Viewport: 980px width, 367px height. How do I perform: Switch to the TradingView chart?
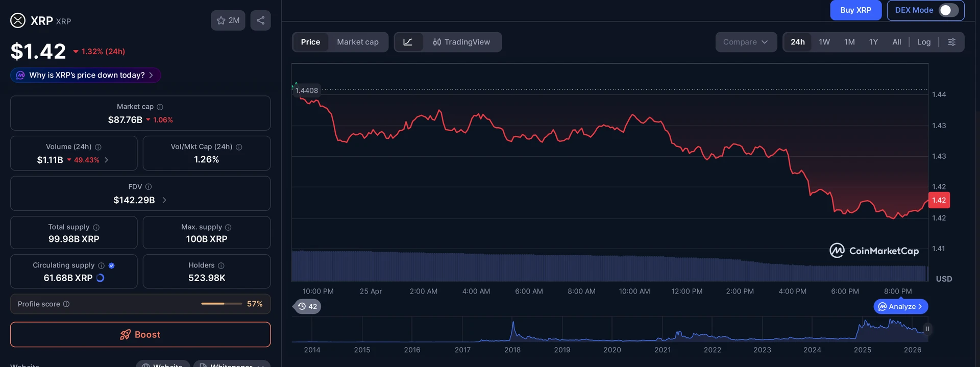[461, 42]
